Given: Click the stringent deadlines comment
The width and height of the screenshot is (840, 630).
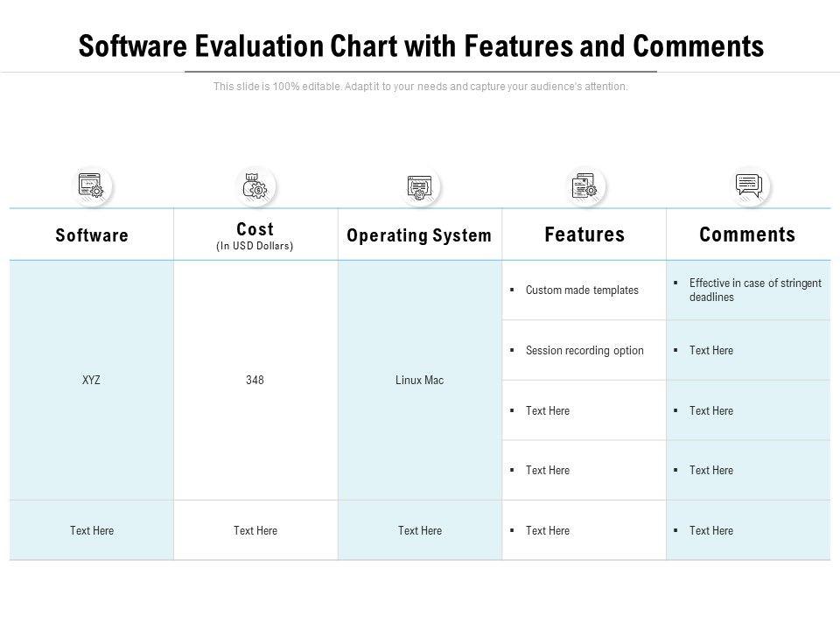Looking at the screenshot, I should pos(754,290).
